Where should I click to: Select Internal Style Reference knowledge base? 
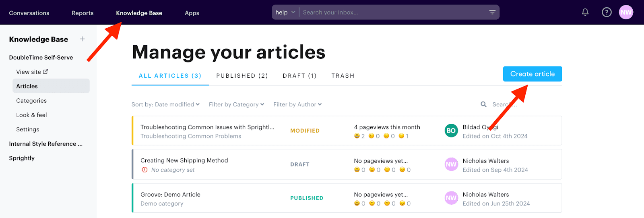(45, 143)
